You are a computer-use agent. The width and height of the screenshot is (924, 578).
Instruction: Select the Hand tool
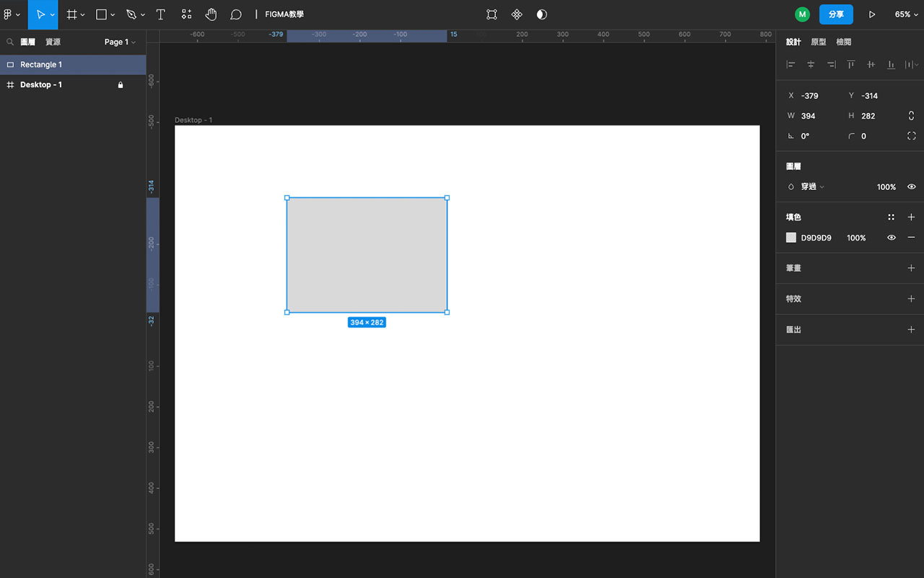point(211,14)
